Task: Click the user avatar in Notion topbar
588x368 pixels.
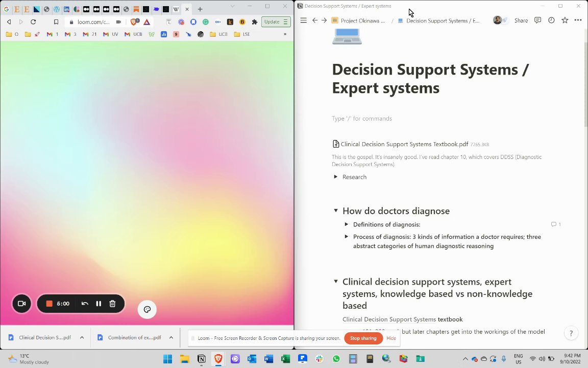Action: pyautogui.click(x=497, y=20)
